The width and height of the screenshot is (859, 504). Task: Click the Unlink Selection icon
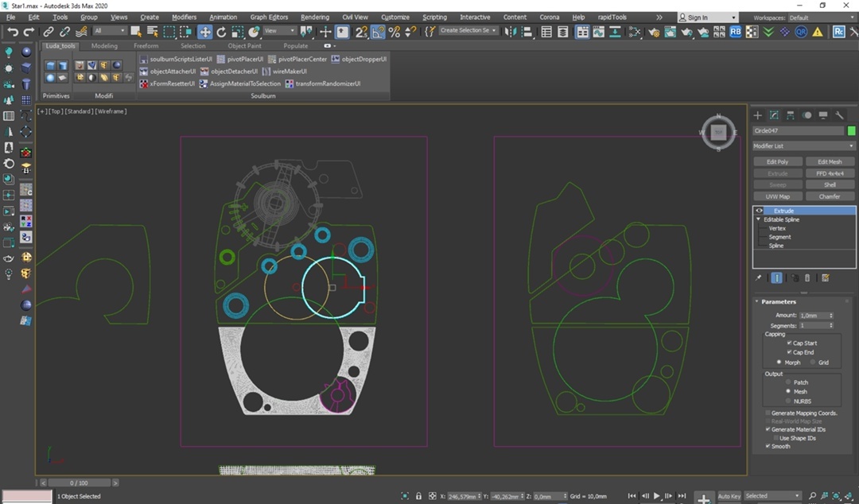[64, 32]
